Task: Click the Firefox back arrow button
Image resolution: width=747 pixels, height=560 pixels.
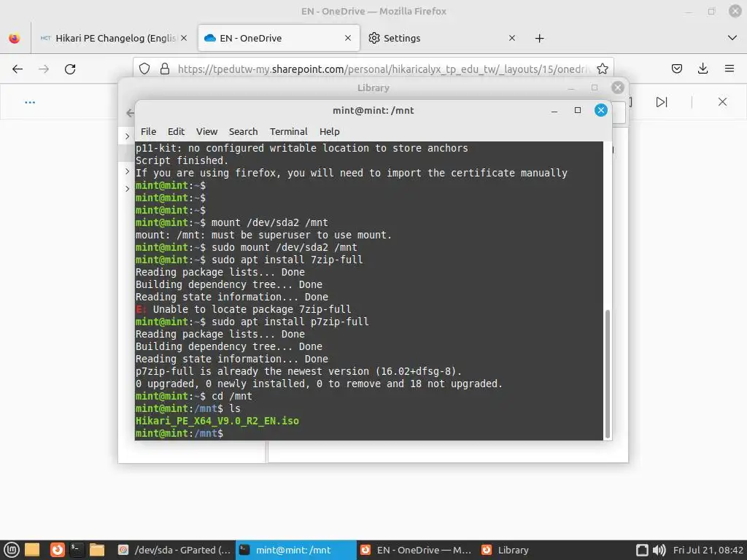Action: [18, 69]
